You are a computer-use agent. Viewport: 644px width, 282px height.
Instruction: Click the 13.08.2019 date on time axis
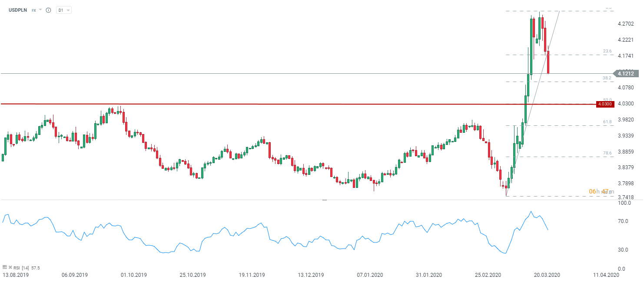point(15,275)
